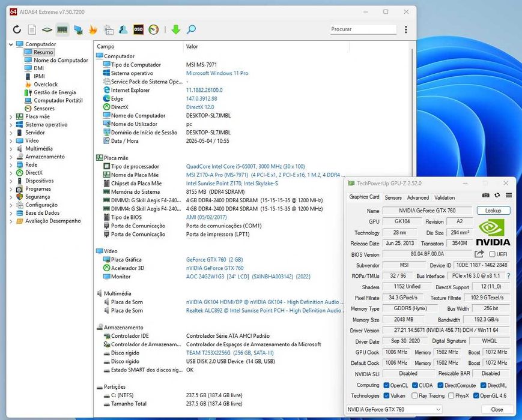This screenshot has width=522, height=420.
Task: Select Sensores in the tree
Action: pyautogui.click(x=44, y=109)
